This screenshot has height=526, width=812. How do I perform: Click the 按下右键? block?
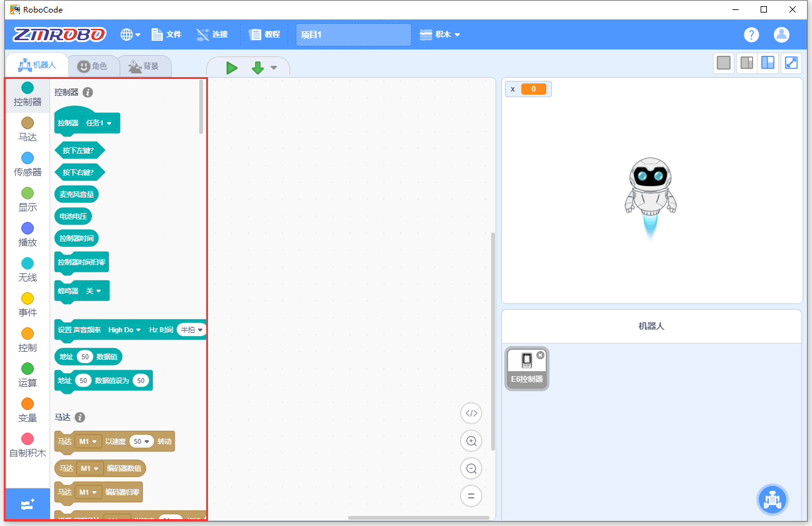click(x=80, y=172)
